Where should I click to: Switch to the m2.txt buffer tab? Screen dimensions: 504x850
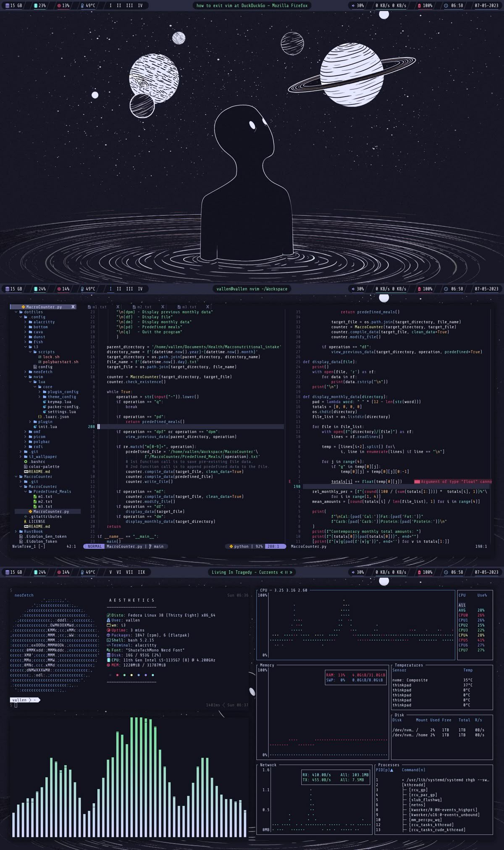(x=144, y=307)
